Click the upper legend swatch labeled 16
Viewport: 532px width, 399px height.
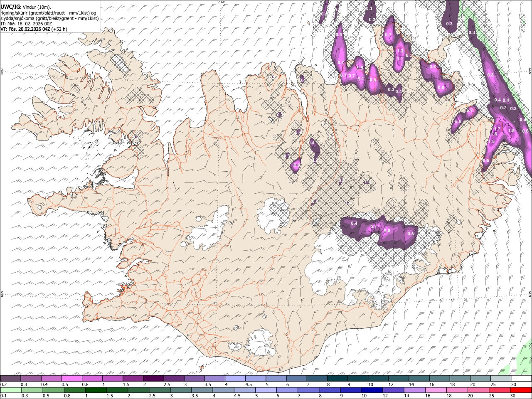pyautogui.click(x=439, y=378)
